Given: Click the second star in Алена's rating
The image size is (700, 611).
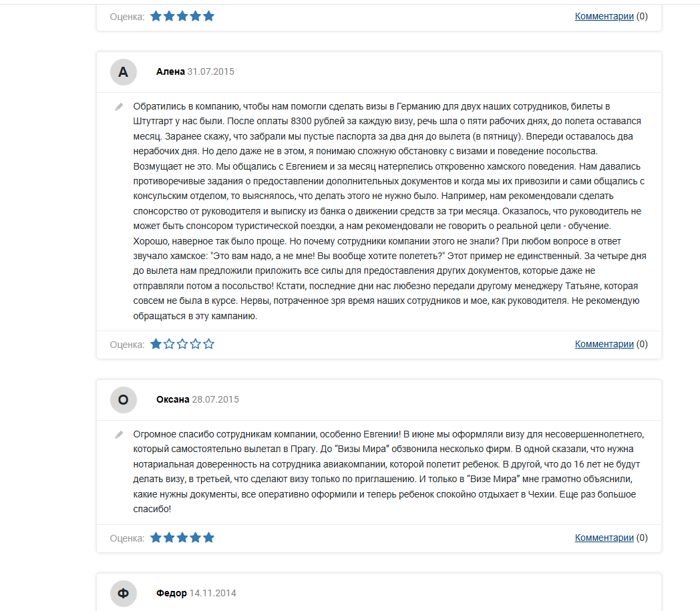Looking at the screenshot, I should (169, 345).
